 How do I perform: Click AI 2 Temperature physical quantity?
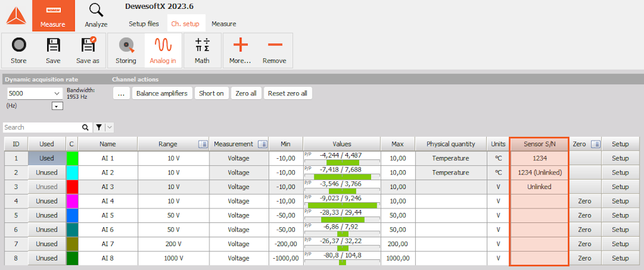point(450,173)
